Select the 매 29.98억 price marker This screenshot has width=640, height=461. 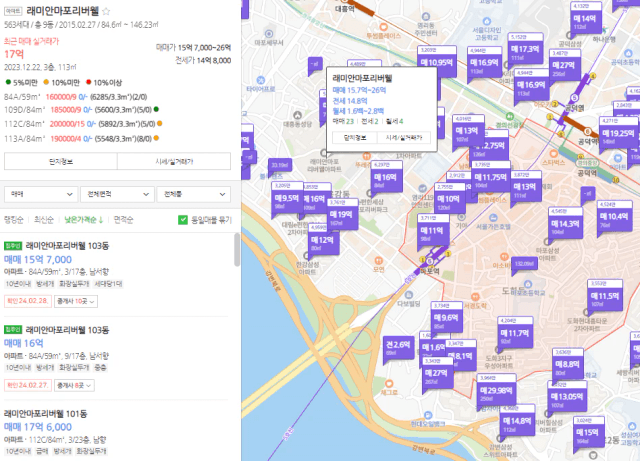point(496,391)
